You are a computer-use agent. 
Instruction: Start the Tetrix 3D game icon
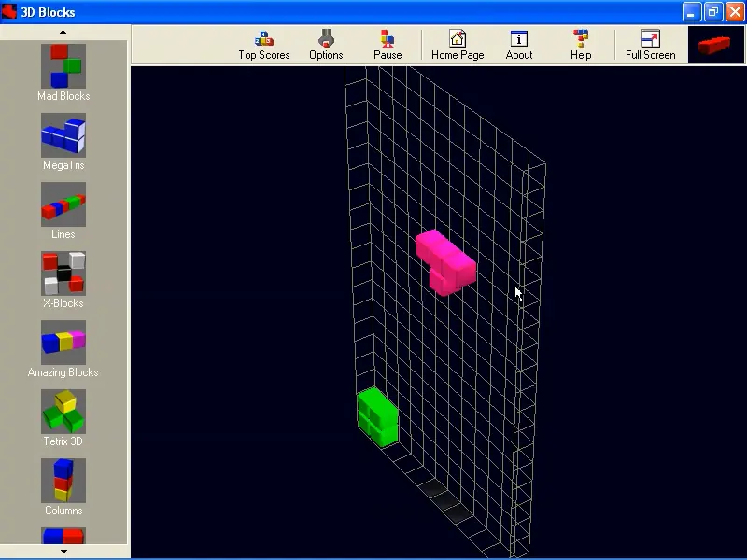pos(63,412)
